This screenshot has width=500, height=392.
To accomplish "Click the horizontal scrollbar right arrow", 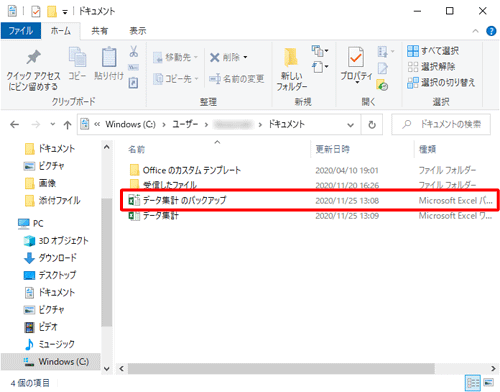I will [493, 368].
